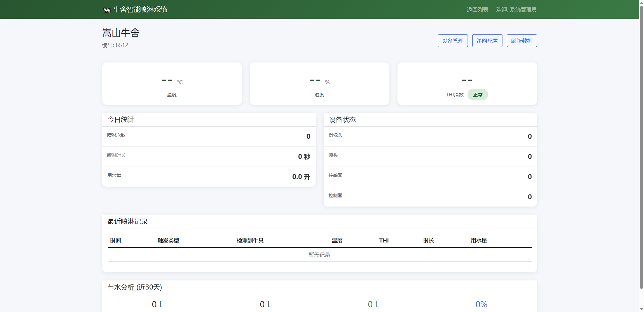644x312 pixels.
Task: Go back via 返回列表 link
Action: pyautogui.click(x=477, y=10)
